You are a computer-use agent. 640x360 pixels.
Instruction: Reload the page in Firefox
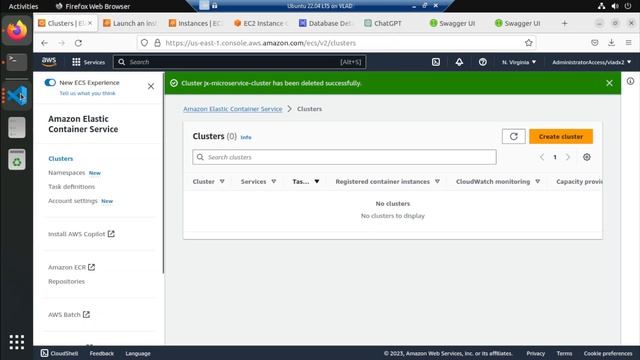coord(78,43)
